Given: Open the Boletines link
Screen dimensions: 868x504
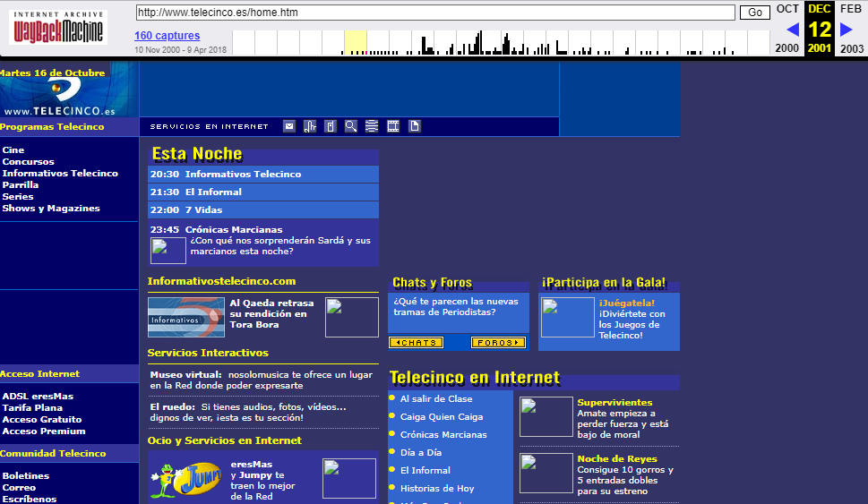Looking at the screenshot, I should (x=25, y=475).
